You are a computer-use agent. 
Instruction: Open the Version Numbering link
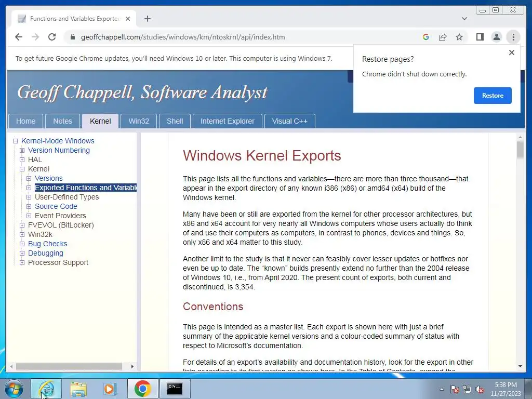(59, 150)
